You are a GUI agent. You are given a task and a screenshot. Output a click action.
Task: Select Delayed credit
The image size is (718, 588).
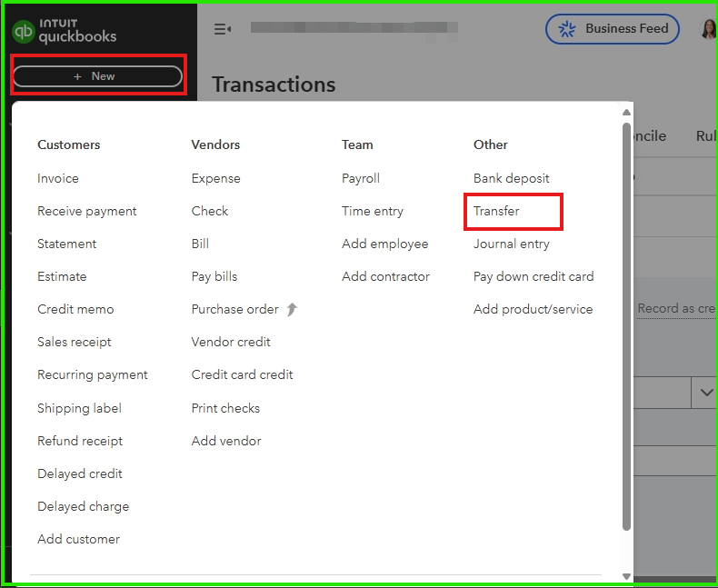(80, 473)
